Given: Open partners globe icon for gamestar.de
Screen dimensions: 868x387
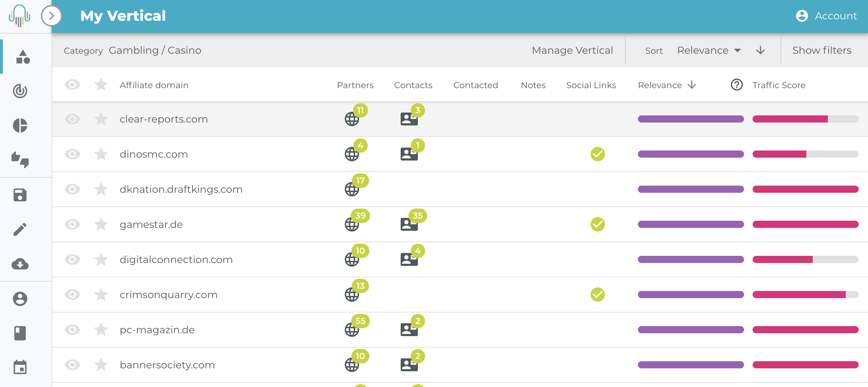Looking at the screenshot, I should [352, 224].
